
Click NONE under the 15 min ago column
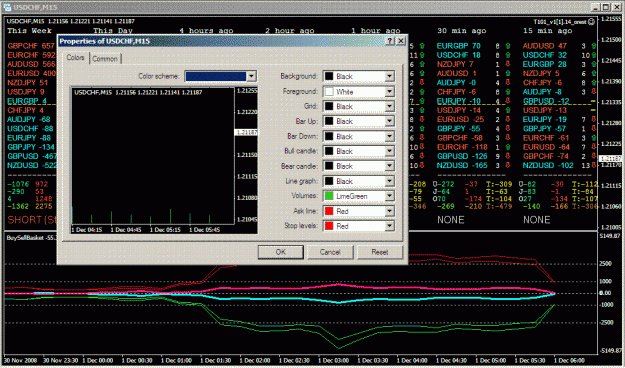pos(537,220)
